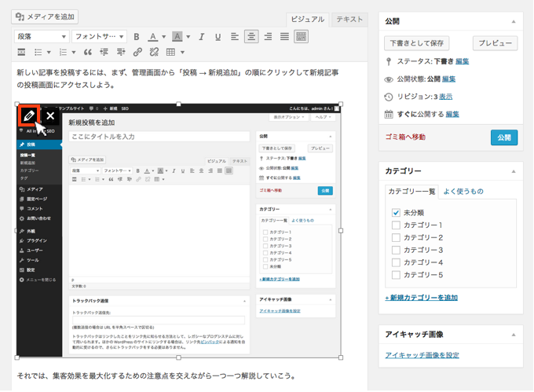The height and width of the screenshot is (392, 534).
Task: Check the カテゴリー5 checkbox
Action: [x=396, y=275]
